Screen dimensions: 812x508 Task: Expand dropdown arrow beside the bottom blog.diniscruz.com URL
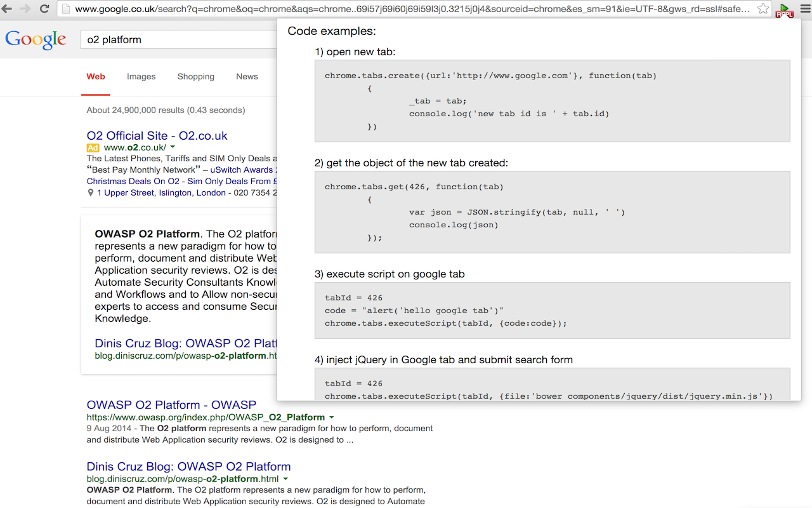(285, 479)
